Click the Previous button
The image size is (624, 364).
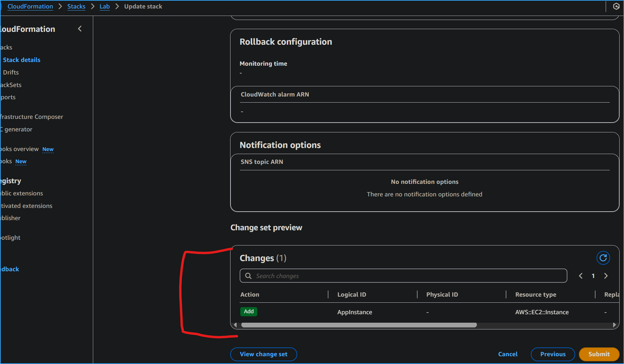point(552,354)
